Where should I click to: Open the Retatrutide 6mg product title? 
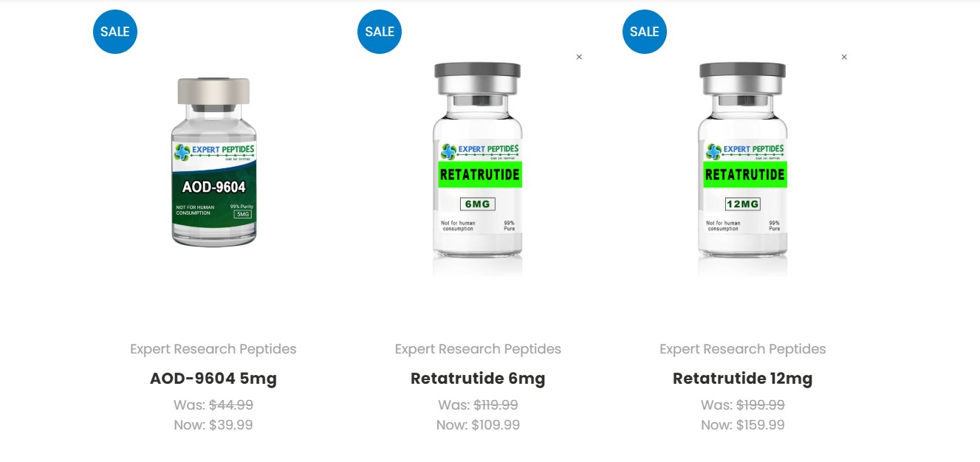[x=478, y=379]
